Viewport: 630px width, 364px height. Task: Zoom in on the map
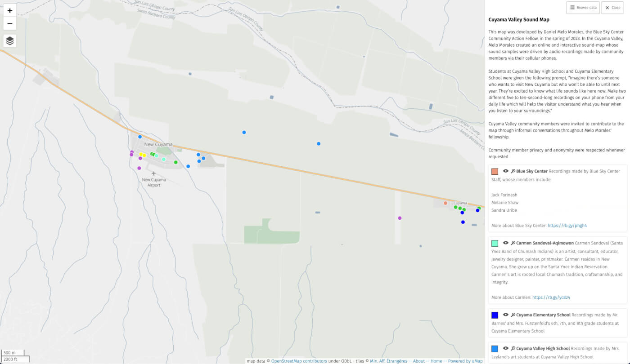[10, 10]
